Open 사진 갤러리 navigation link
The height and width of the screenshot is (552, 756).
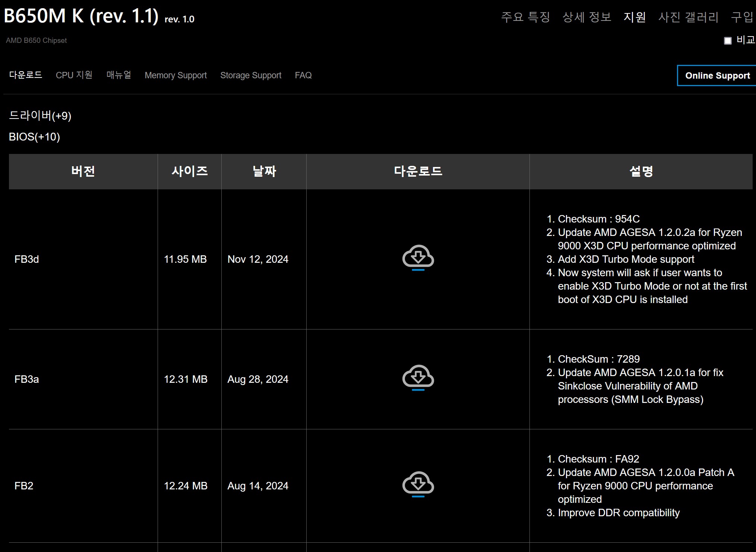pyautogui.click(x=688, y=17)
